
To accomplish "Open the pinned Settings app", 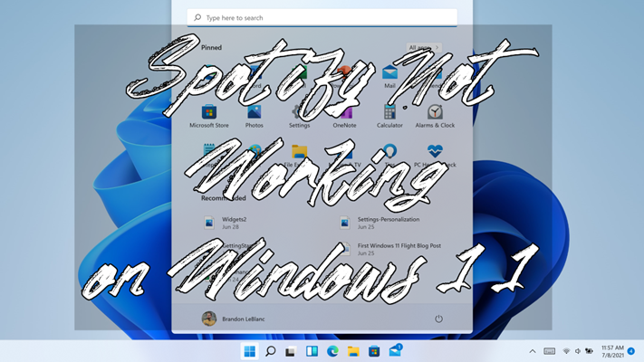I will pyautogui.click(x=300, y=116).
